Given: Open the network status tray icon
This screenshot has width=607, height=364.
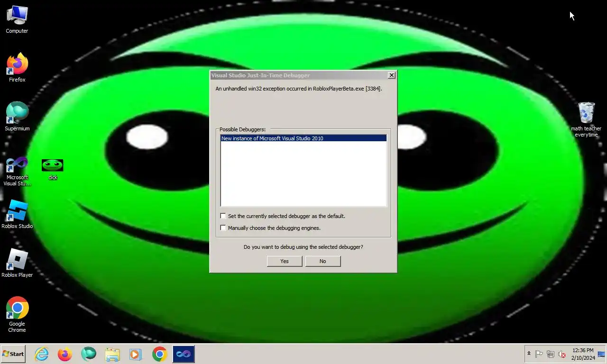Looking at the screenshot, I should tap(551, 354).
